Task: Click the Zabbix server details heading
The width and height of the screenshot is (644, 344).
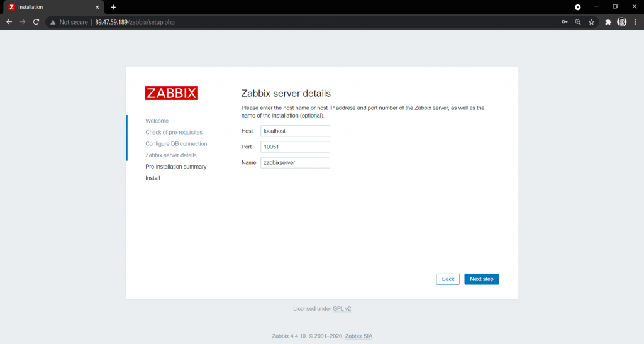Action: [x=286, y=94]
